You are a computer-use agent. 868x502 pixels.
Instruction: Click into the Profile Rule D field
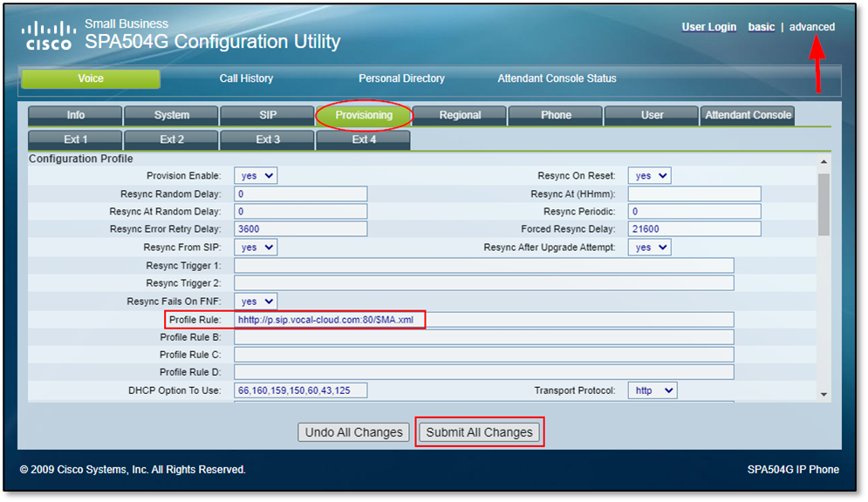(484, 372)
